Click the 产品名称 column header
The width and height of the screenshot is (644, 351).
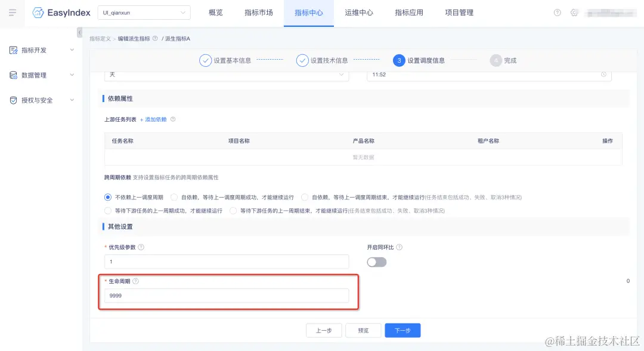(x=364, y=141)
